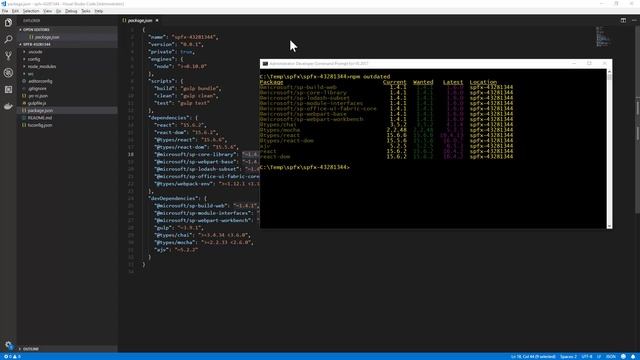The image size is (640, 360).
Task: Click the "devDependencies" key in the editor
Action: (173, 198)
